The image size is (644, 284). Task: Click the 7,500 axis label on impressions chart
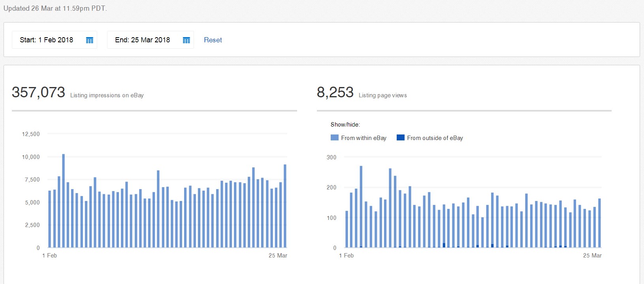coord(32,180)
